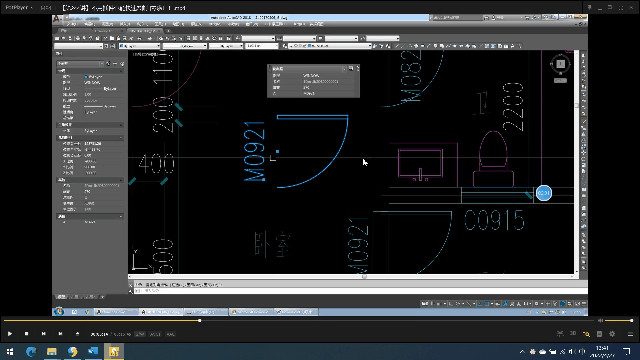Click the PotPlayer volume slider
This screenshot has height=360, width=640.
click(619, 321)
